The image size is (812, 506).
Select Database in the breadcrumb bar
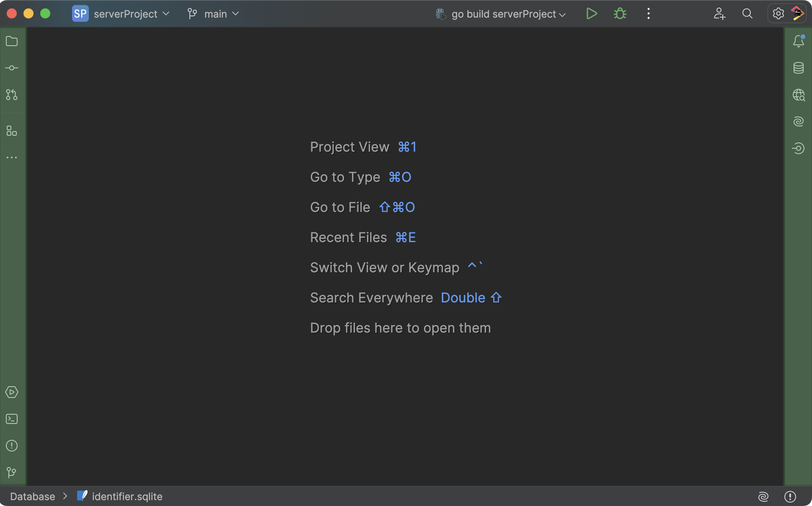32,496
